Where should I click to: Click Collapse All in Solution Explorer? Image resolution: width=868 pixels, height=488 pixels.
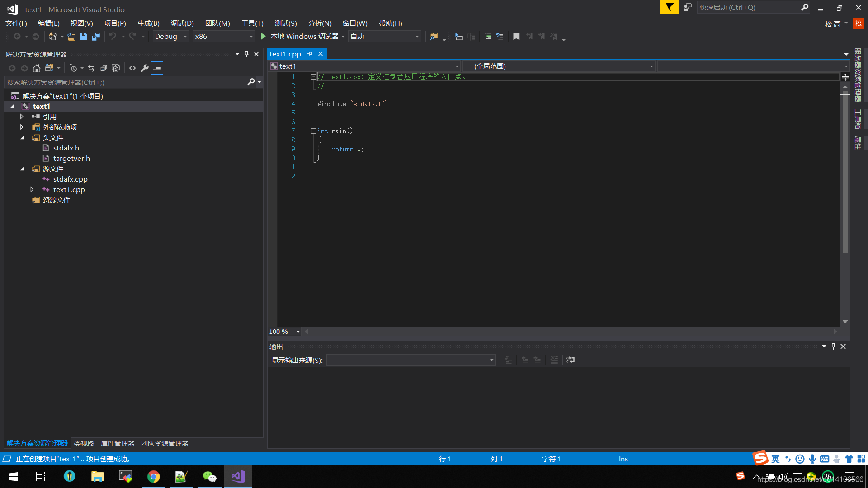[x=104, y=68]
